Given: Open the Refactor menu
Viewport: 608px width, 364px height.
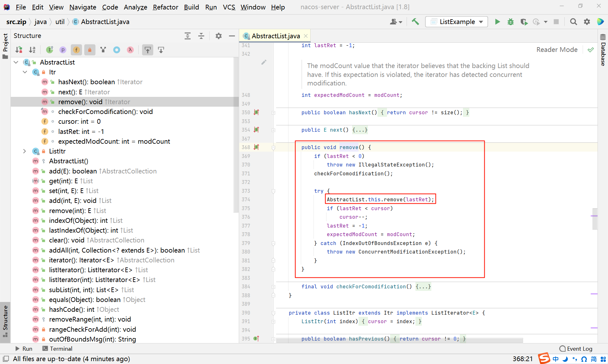Looking at the screenshot, I should pos(165,7).
